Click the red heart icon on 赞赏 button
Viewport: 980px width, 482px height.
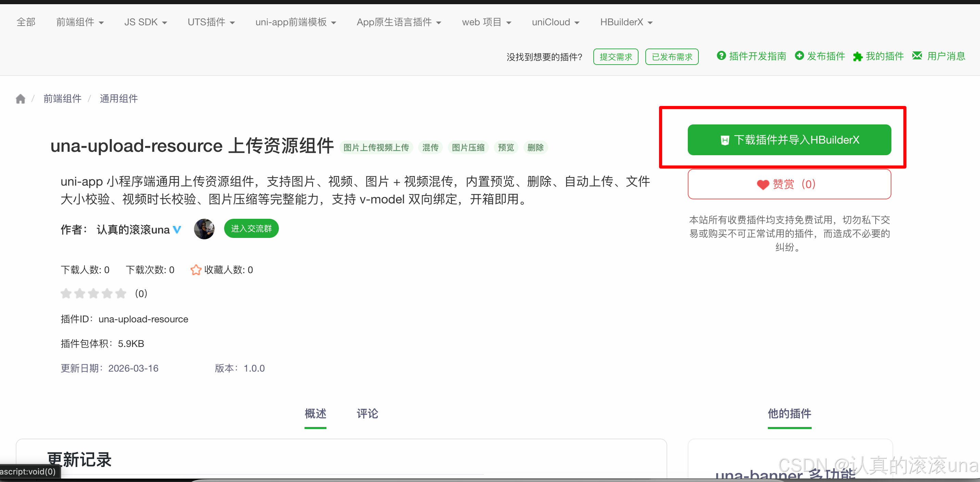(x=763, y=185)
